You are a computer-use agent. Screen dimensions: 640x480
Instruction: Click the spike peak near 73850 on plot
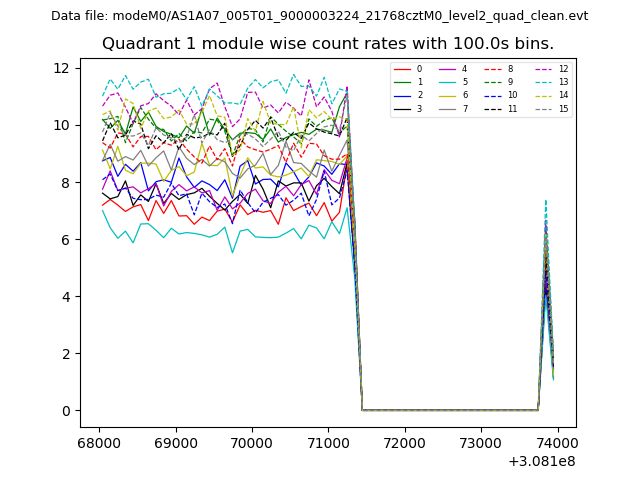click(x=545, y=202)
